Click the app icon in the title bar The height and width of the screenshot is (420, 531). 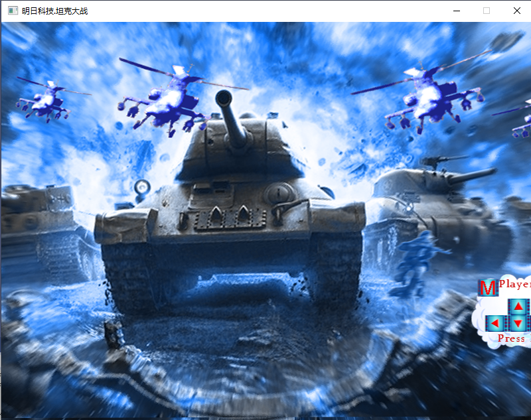tap(13, 11)
